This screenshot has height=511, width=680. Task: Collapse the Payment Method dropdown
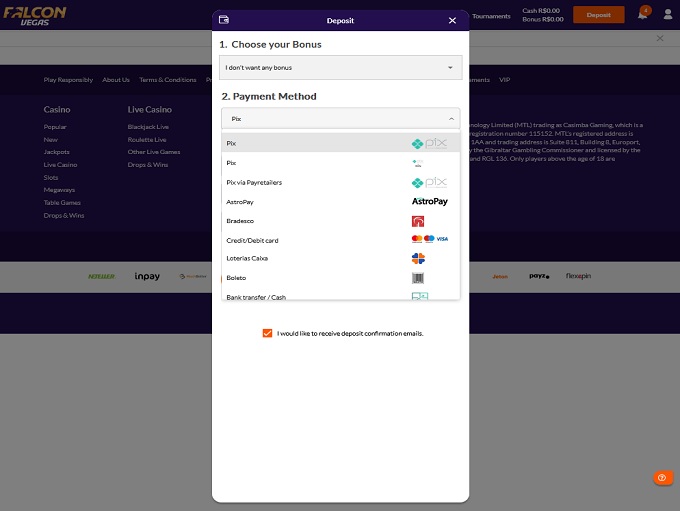tap(340, 118)
